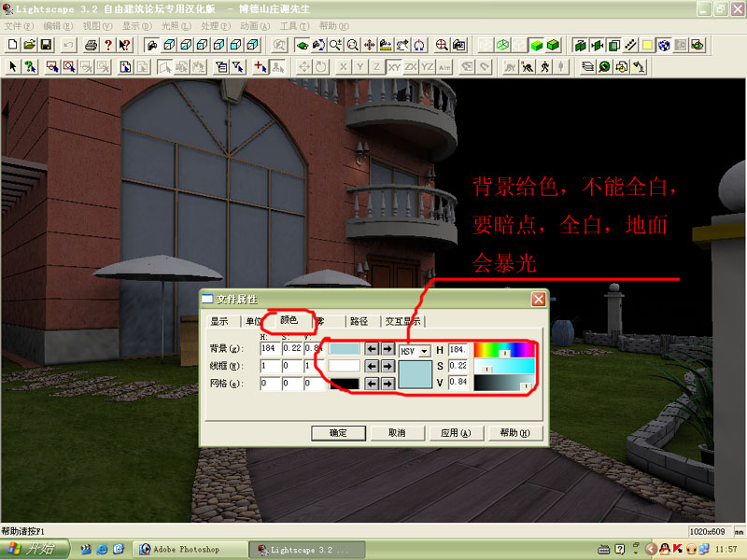Activate the context help pointer icon
The image size is (747, 560).
[125, 45]
